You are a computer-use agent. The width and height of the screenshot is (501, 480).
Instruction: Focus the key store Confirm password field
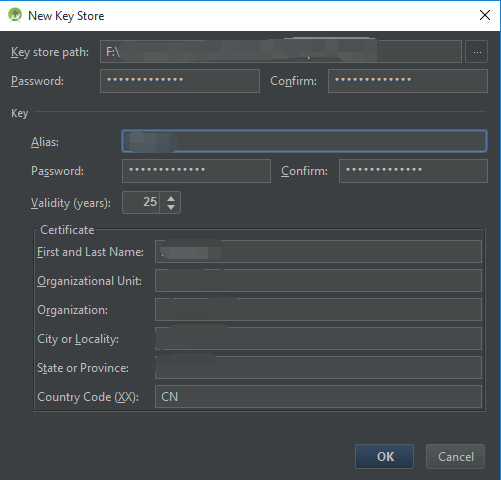[408, 81]
